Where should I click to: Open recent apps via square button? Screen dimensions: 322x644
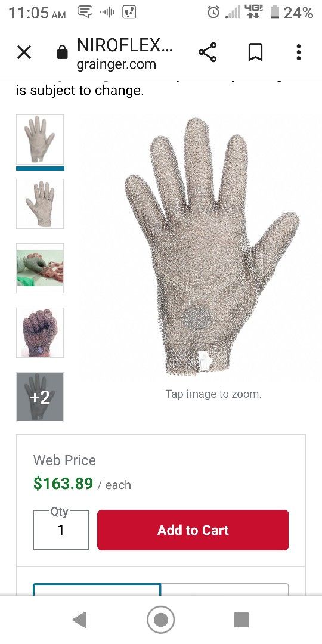click(241, 620)
